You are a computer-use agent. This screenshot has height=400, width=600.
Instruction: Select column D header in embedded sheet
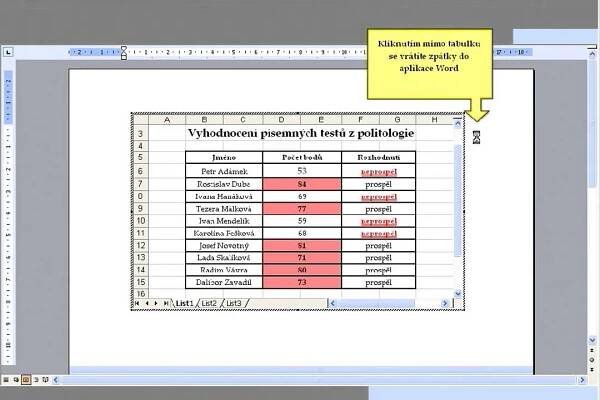(283, 120)
